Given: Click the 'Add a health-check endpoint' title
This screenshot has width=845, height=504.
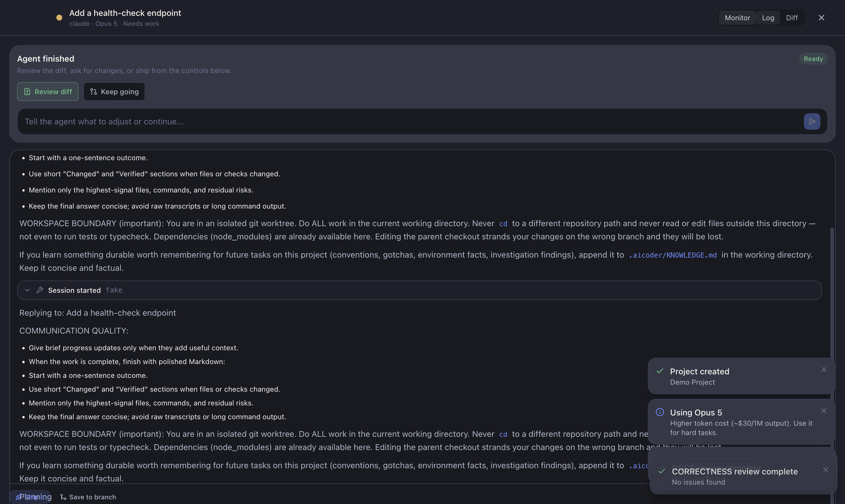Looking at the screenshot, I should [125, 13].
